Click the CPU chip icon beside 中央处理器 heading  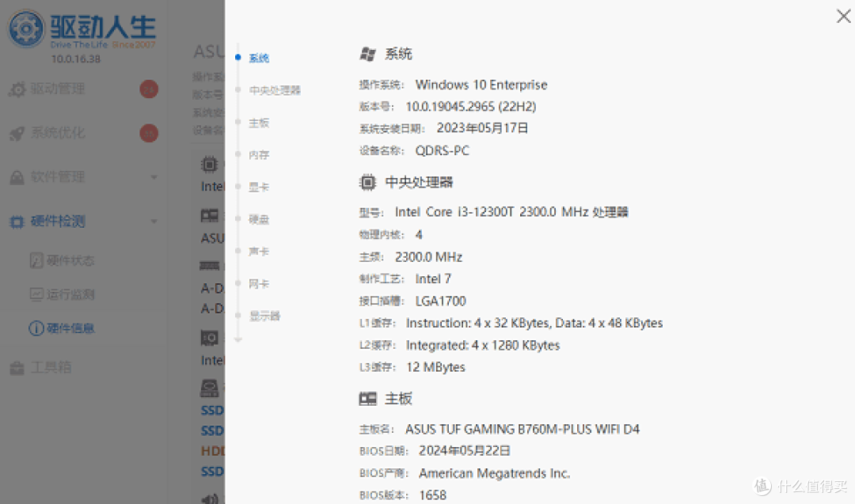[367, 182]
